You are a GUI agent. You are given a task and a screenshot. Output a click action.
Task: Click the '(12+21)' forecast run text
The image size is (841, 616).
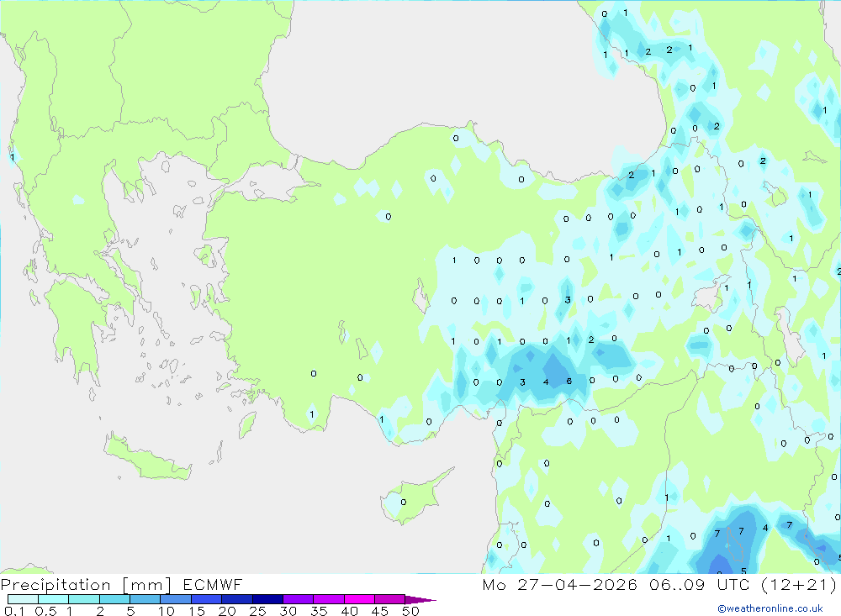coord(799,584)
